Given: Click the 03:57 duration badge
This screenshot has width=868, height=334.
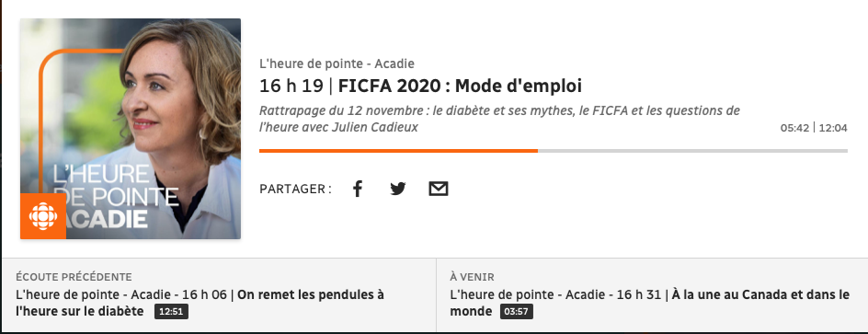Looking at the screenshot, I should pyautogui.click(x=517, y=311).
